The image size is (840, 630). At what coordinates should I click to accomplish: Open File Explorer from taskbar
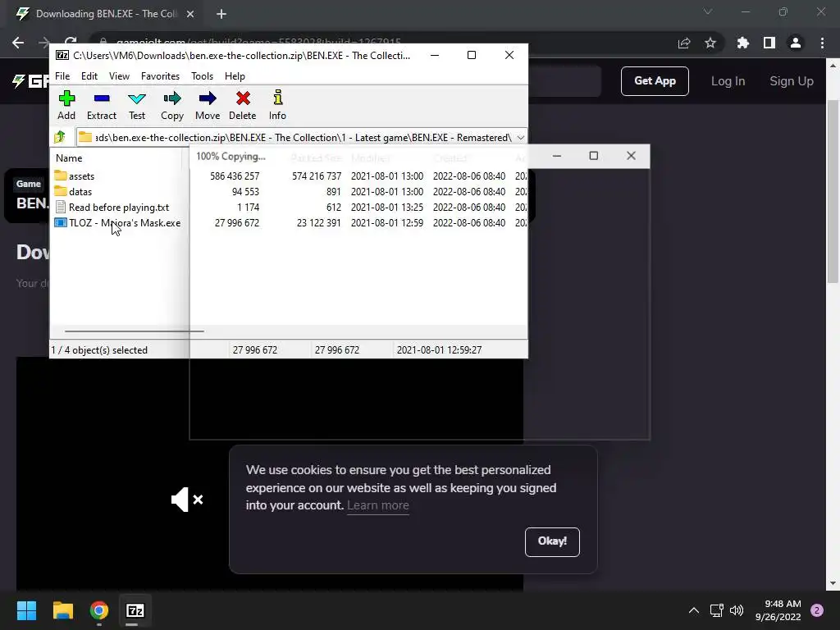[x=62, y=610]
